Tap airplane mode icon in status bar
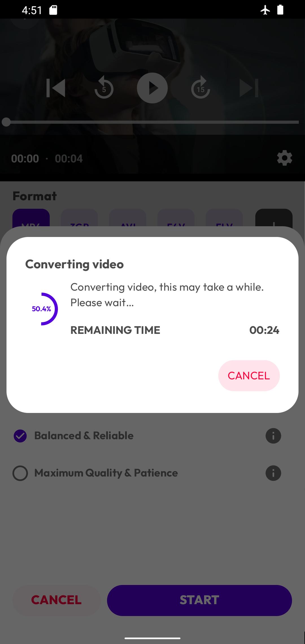Viewport: 305px width, 644px height. coord(265,10)
